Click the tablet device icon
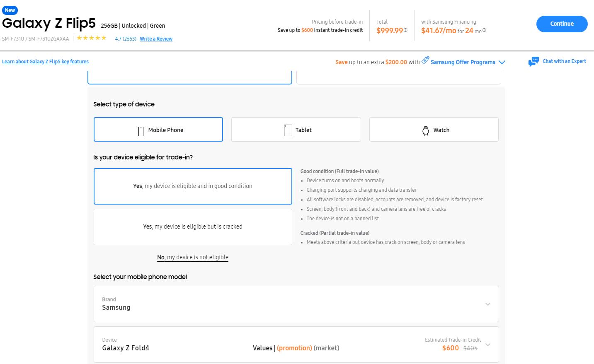 coord(288,130)
